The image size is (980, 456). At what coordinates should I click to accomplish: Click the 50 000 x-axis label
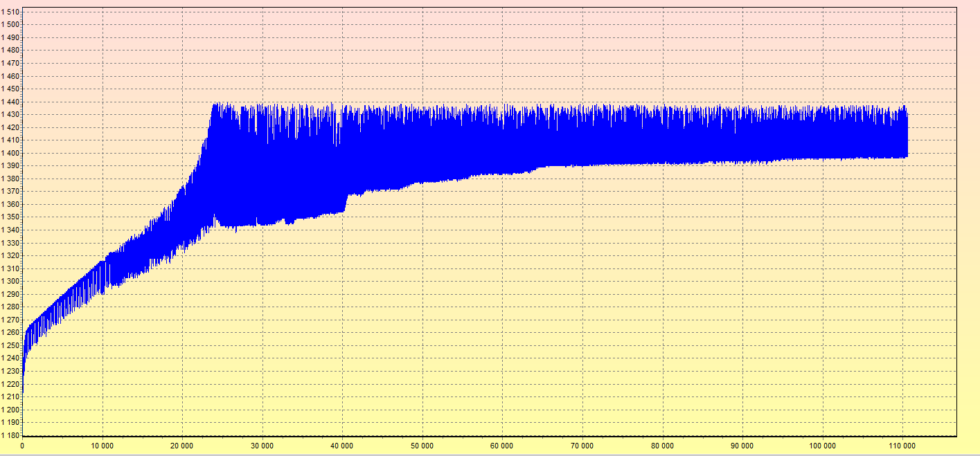[x=422, y=446]
